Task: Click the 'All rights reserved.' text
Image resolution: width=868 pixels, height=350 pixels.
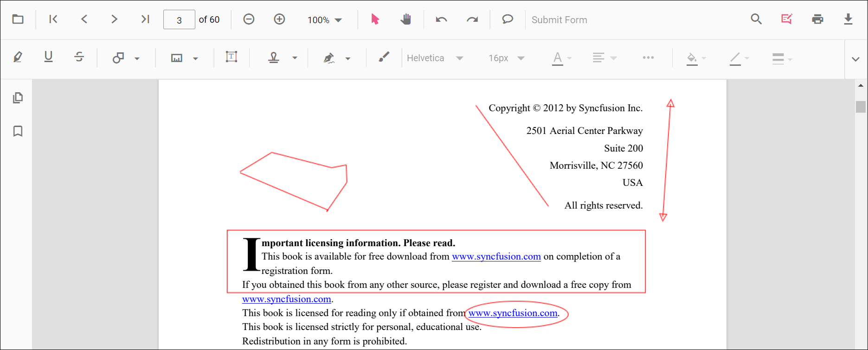Action: 604,205
